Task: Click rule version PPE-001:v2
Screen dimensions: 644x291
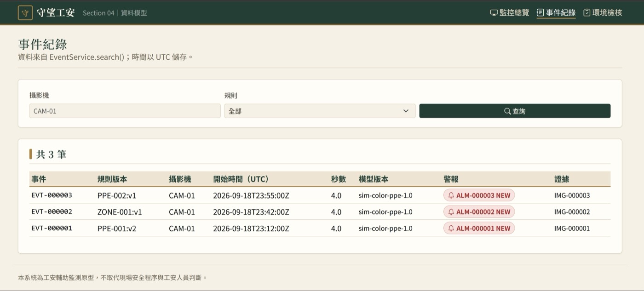Action: coord(117,228)
